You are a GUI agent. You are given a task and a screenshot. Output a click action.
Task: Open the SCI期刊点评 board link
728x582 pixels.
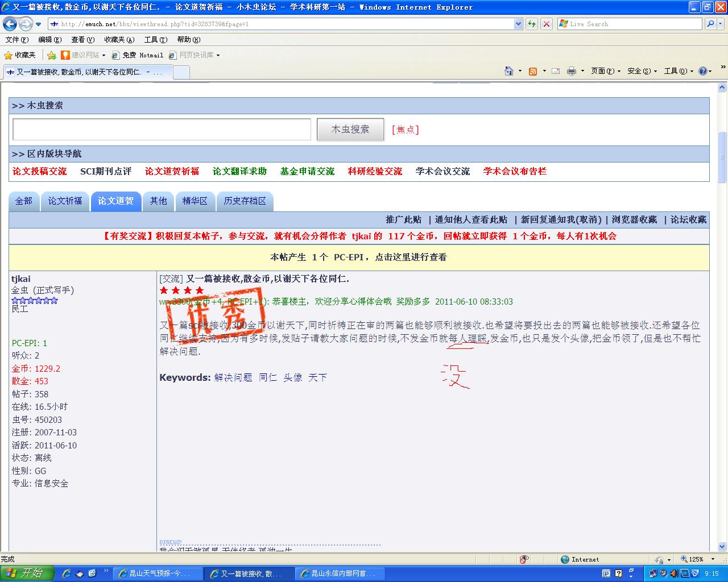point(106,171)
